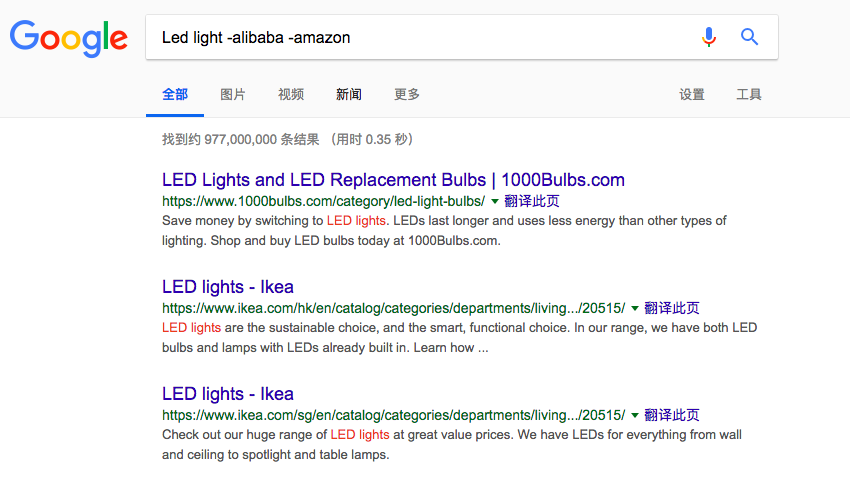Screen dimensions: 850x483
Task: Click 翻译此页 for the ikea.com/sg result
Action: point(672,415)
